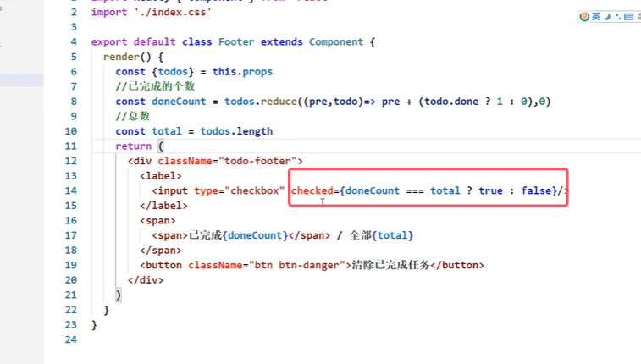Click the comment '//总数'
Screen dimensions: 641x364
coord(132,117)
